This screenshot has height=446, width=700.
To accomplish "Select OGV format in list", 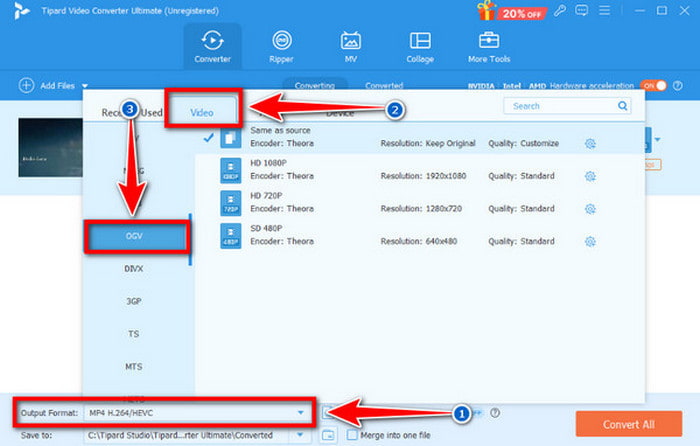I will pyautogui.click(x=134, y=236).
